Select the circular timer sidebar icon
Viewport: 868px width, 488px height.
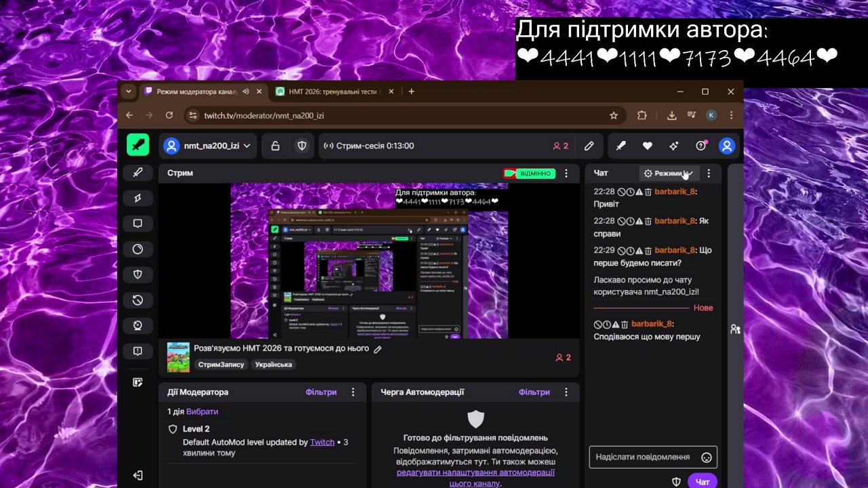pyautogui.click(x=138, y=249)
